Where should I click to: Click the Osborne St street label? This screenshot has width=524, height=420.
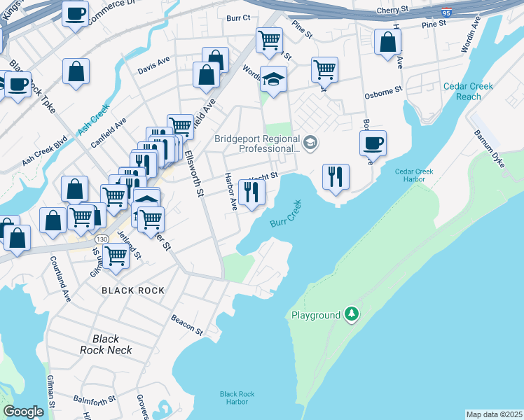[383, 92]
